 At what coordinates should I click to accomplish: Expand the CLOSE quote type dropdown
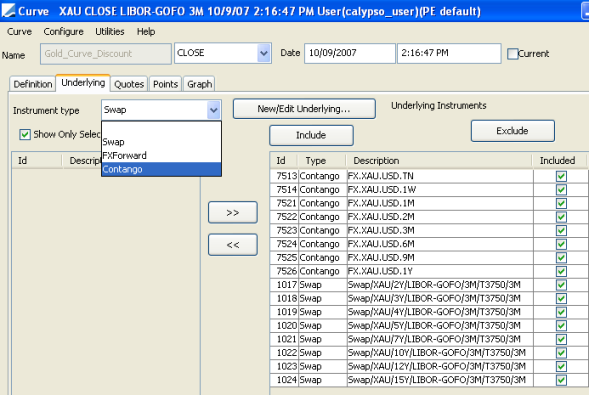tap(264, 53)
